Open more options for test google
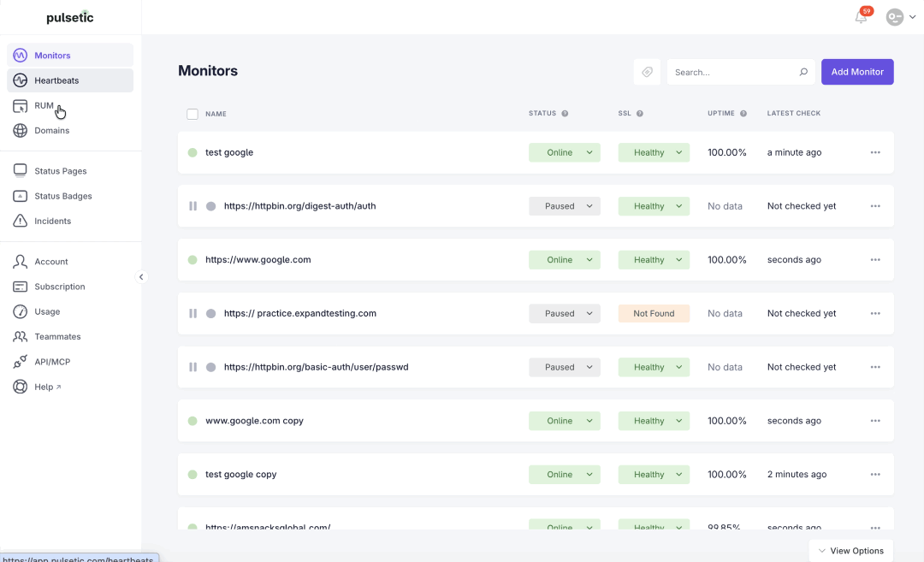 point(875,152)
